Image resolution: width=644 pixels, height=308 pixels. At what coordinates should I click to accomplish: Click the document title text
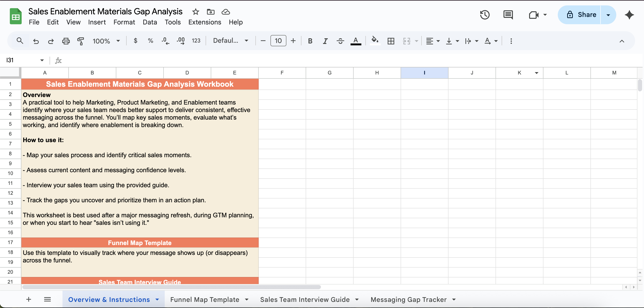coord(105,12)
